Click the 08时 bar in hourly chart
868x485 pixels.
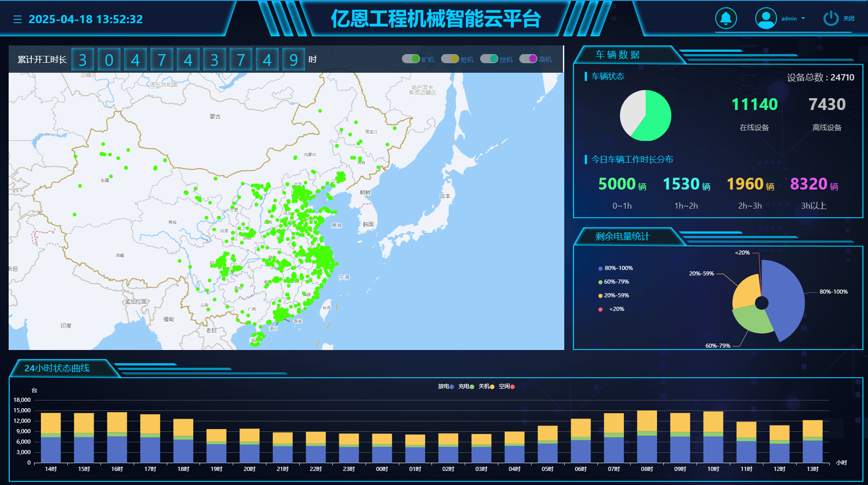[647, 436]
